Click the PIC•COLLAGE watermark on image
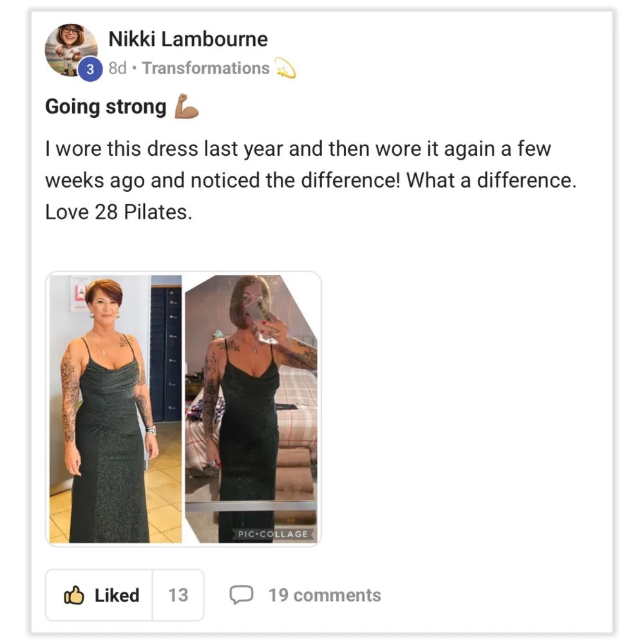Image resolution: width=644 pixels, height=644 pixels. coord(273,535)
